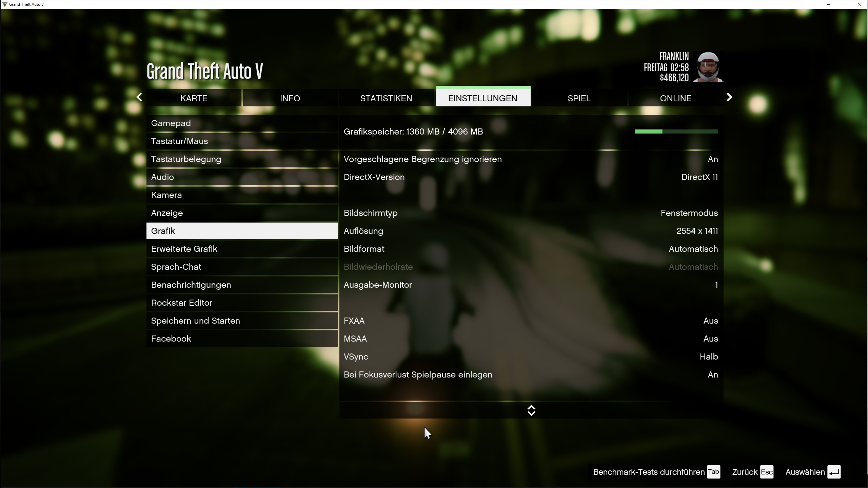This screenshot has height=488, width=868.
Task: Open Kamera settings
Action: point(242,195)
